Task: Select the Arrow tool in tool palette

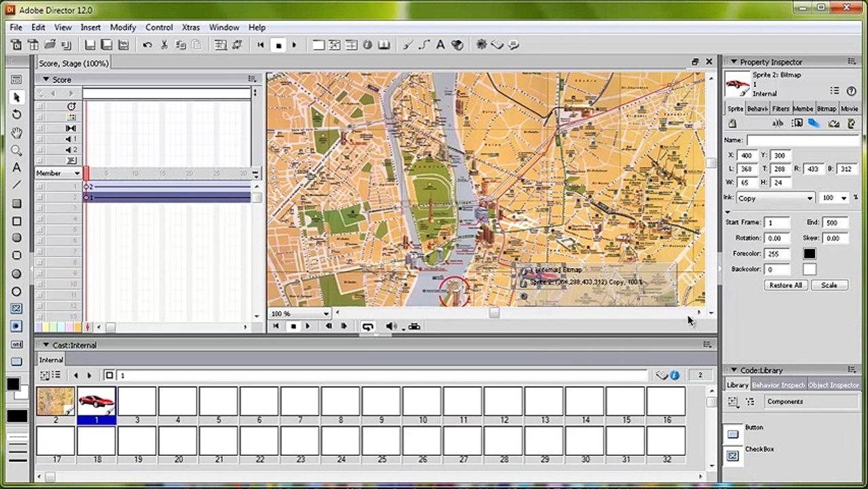Action: tap(17, 97)
